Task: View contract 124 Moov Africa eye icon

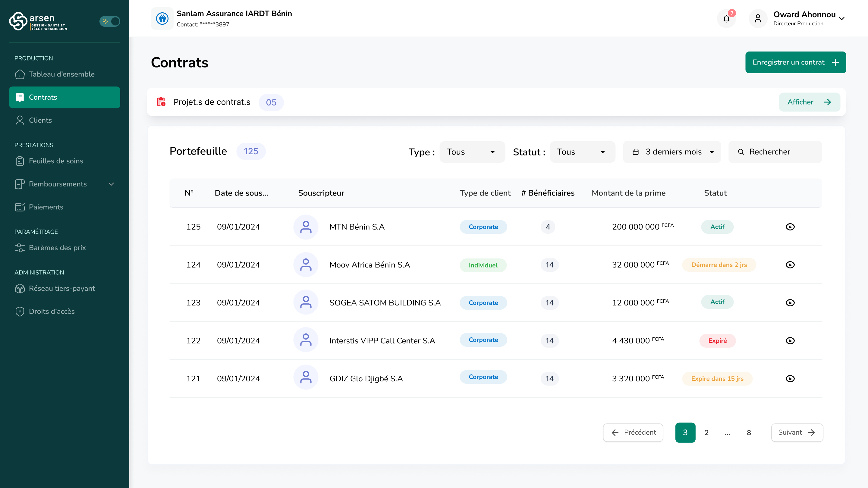Action: click(790, 265)
